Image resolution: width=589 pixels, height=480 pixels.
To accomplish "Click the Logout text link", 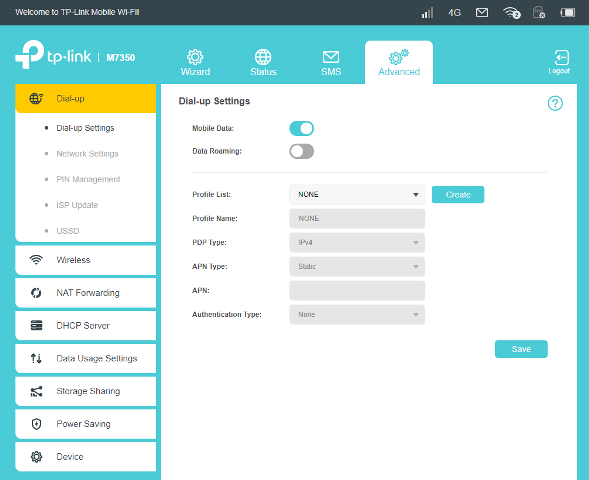I will (559, 71).
